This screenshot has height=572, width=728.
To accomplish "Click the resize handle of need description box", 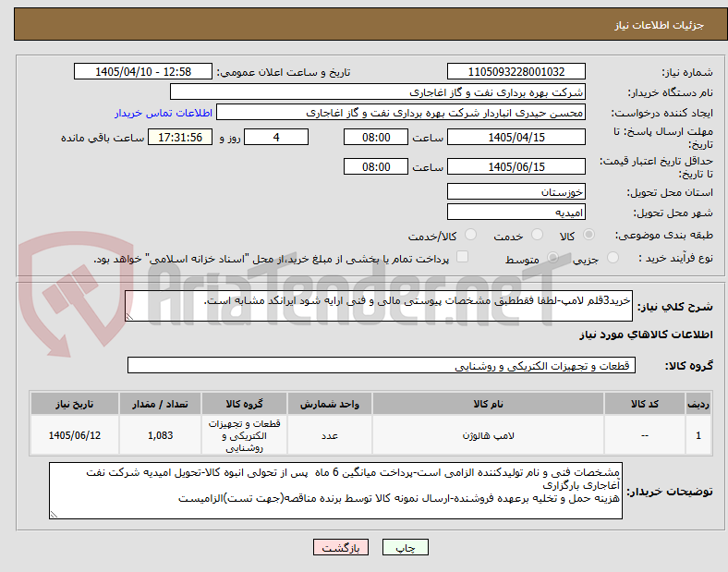I will (129, 317).
